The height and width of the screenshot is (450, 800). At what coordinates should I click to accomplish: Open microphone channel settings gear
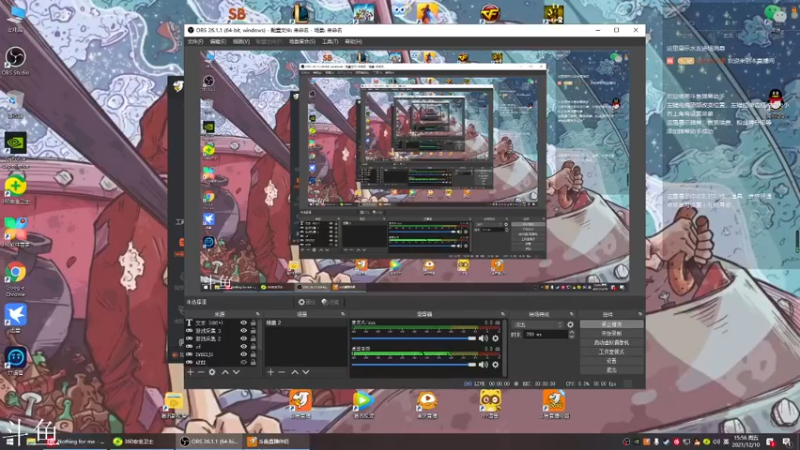coord(495,338)
